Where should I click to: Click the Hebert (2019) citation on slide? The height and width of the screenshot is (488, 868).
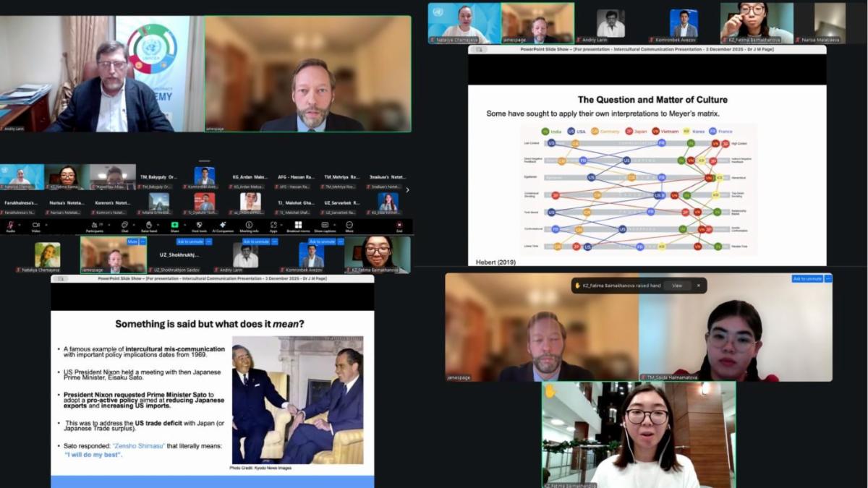pyautogui.click(x=495, y=262)
